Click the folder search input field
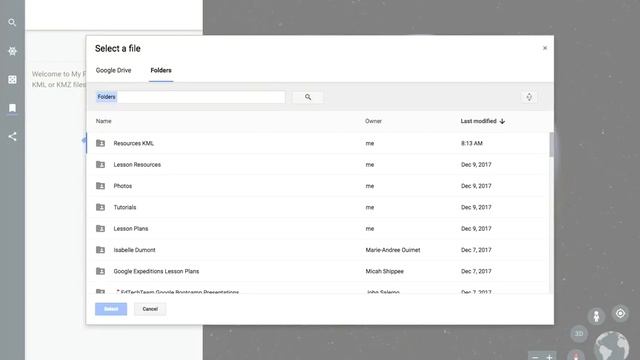Image resolution: width=640 pixels, height=360 pixels. 190,97
